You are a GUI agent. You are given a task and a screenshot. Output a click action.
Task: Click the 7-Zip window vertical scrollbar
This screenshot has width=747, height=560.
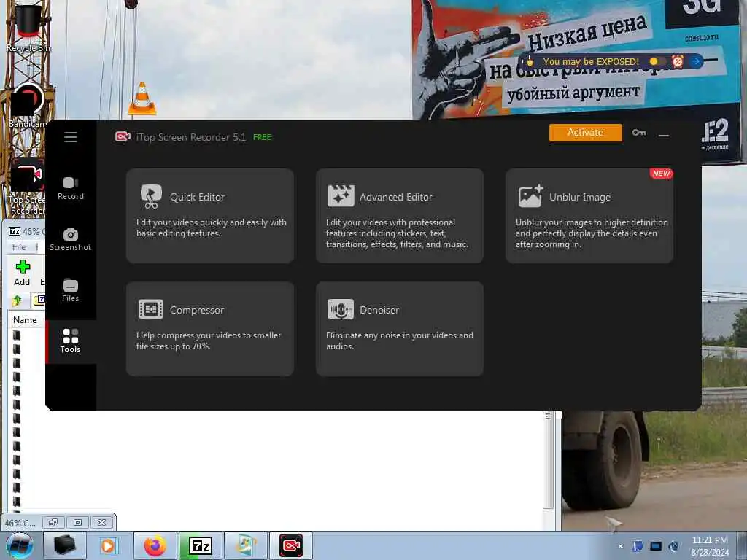tap(549, 462)
